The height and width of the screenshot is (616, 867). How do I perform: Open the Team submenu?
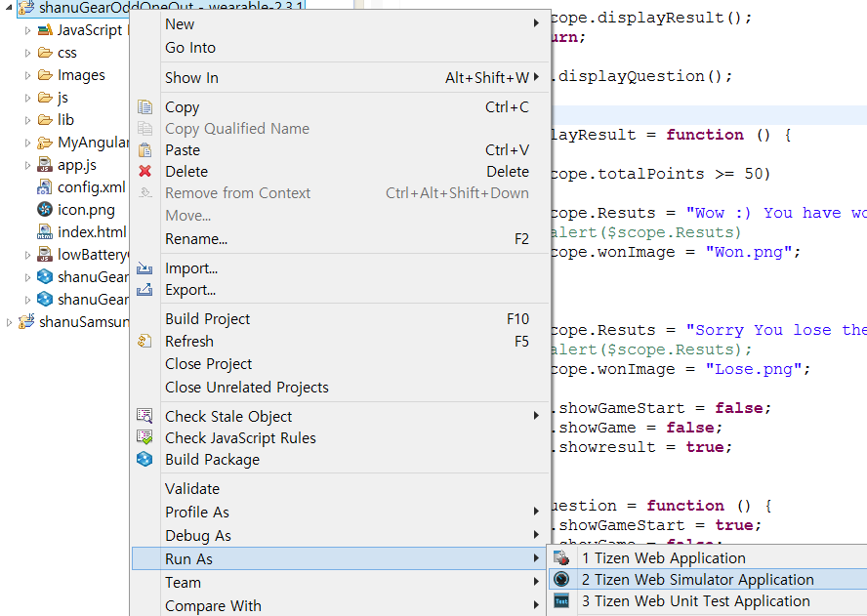coord(341,582)
